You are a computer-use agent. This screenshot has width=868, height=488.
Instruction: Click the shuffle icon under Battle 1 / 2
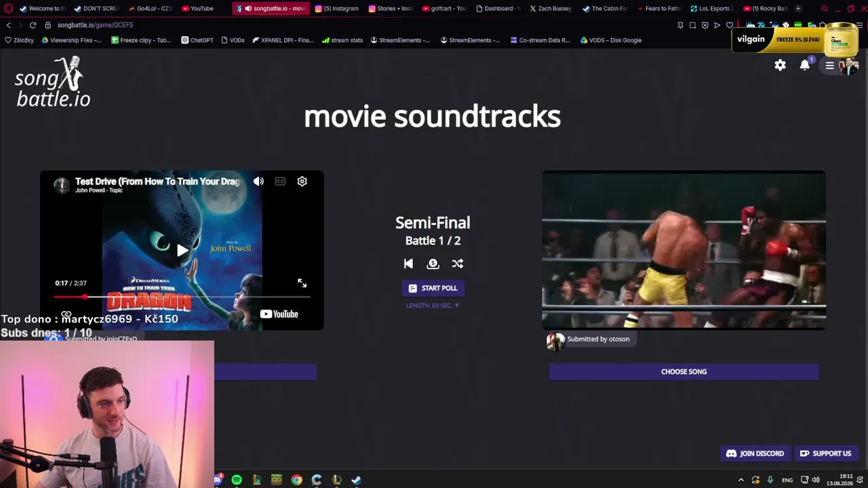pos(458,264)
